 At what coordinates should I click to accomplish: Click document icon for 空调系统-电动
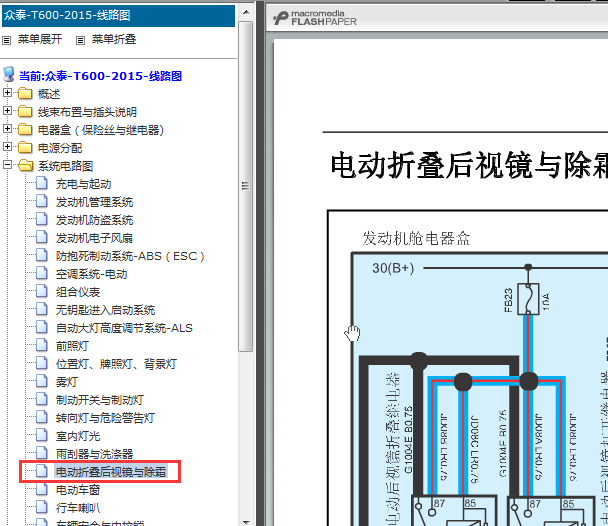tap(42, 273)
